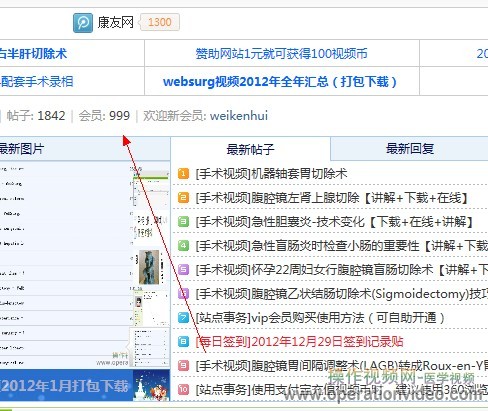Select the Christmas-themed slideshow thumbnail
The image size is (488, 411).
[x=151, y=385]
